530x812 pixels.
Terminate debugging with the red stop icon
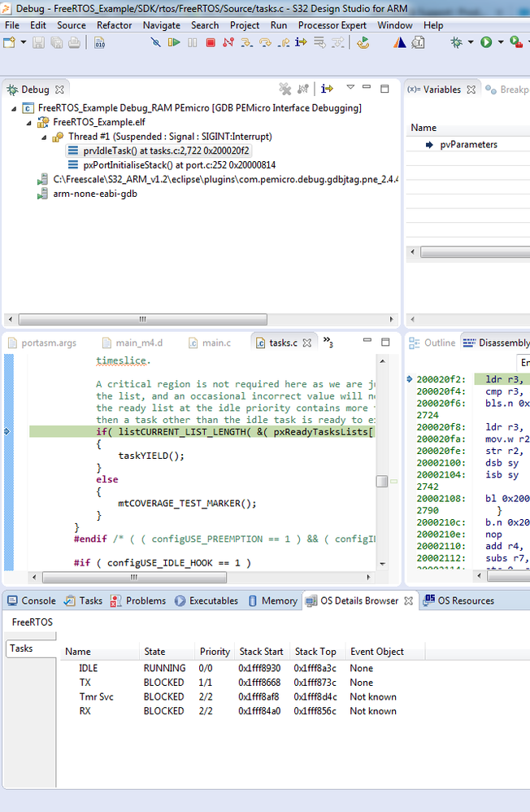click(x=211, y=42)
